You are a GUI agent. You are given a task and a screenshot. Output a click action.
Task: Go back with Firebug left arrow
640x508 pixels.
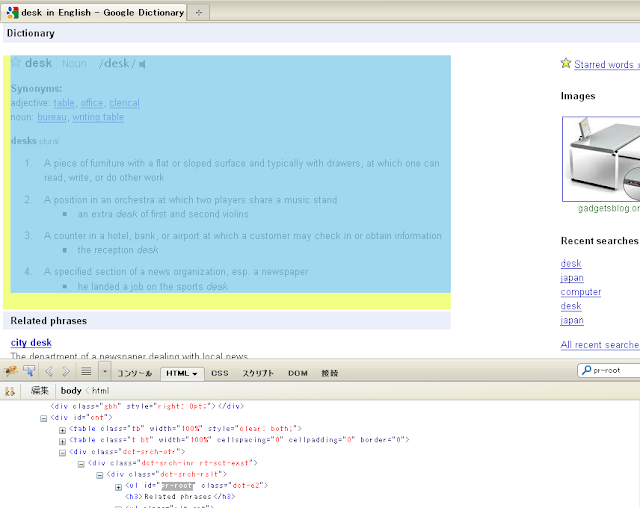(x=49, y=371)
